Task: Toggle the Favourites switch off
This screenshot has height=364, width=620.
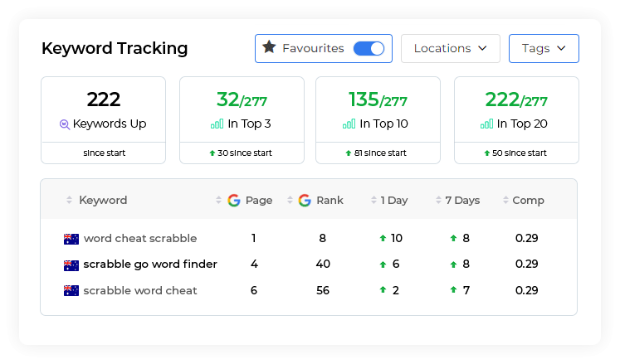Action: pos(369,49)
